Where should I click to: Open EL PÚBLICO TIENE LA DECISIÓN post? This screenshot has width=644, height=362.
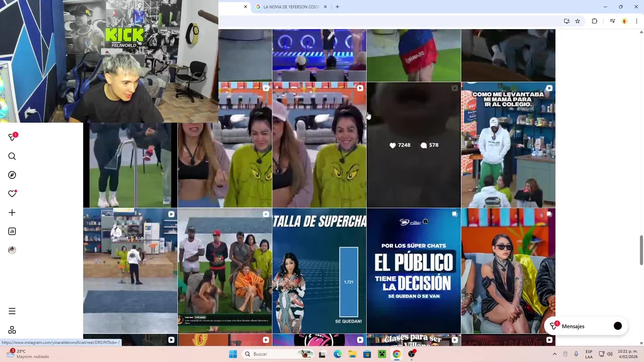(414, 271)
